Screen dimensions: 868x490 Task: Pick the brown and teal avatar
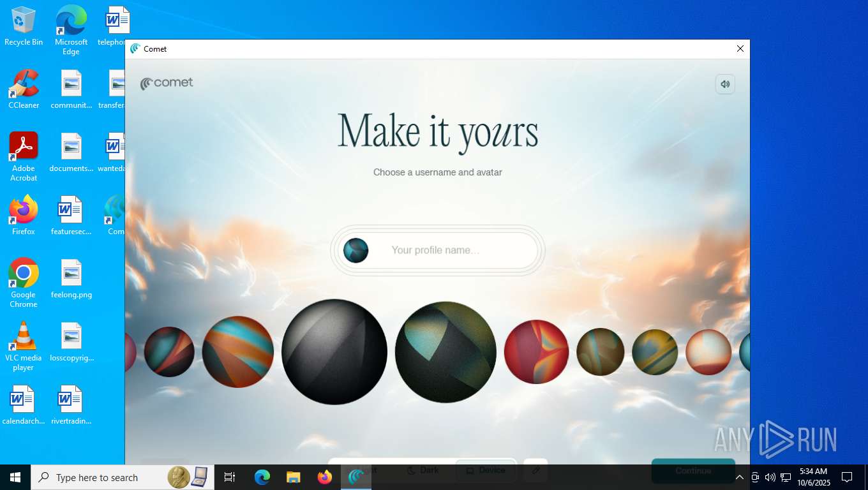pos(600,352)
